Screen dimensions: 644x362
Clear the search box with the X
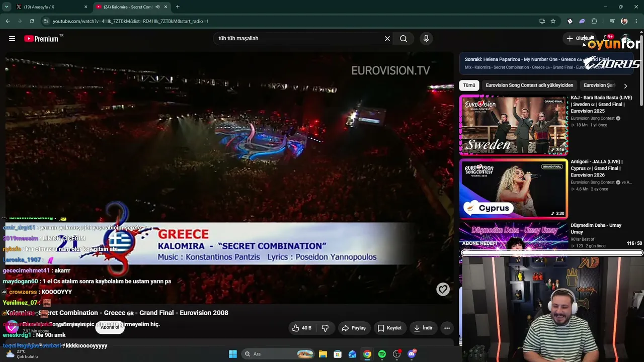pos(387,39)
